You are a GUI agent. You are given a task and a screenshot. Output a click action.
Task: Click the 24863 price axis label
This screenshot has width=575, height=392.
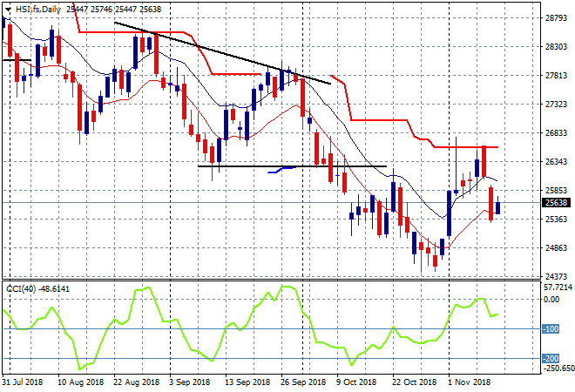tap(556, 248)
